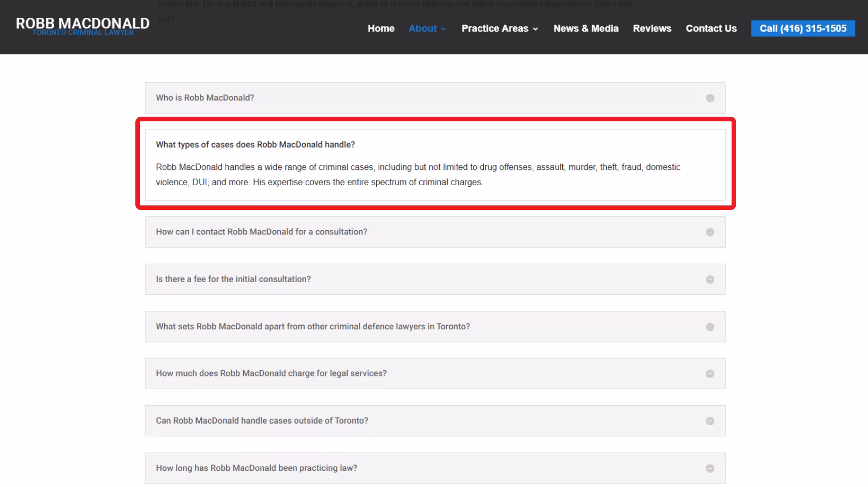Click the Call (416) 315-1505 button
The height and width of the screenshot is (487, 868).
[x=803, y=28]
